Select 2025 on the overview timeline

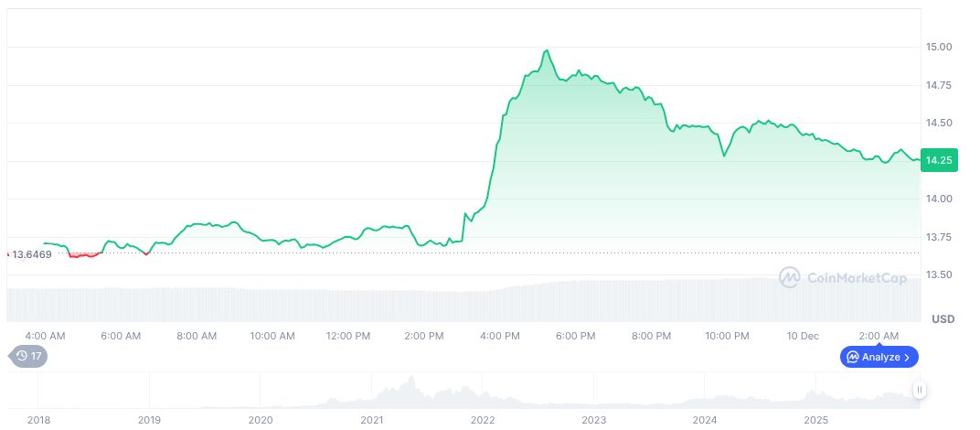click(x=816, y=420)
